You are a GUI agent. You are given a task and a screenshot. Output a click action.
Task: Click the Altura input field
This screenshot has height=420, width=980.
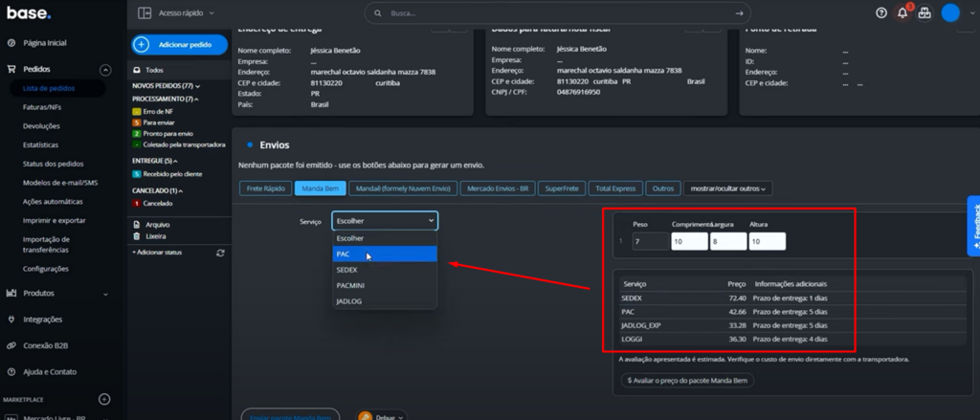[x=767, y=241]
